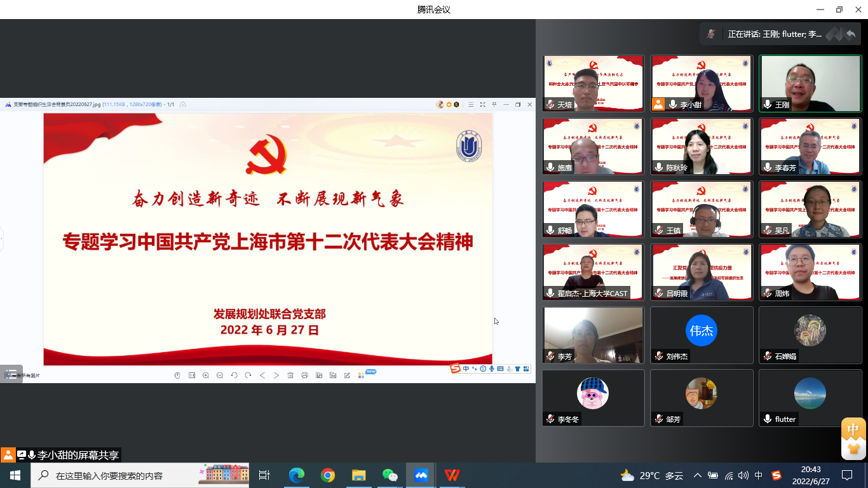Click 石婵娟's round avatar
The height and width of the screenshot is (488, 868).
click(x=810, y=330)
